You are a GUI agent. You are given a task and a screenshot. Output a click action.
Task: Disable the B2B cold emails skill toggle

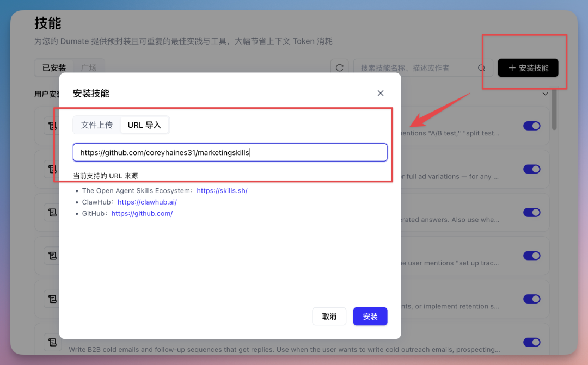532,342
